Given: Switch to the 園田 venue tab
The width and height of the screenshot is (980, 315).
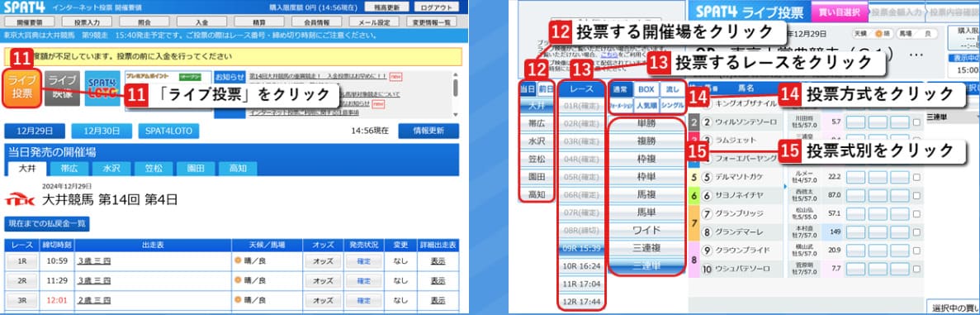Looking at the screenshot, I should [x=196, y=168].
